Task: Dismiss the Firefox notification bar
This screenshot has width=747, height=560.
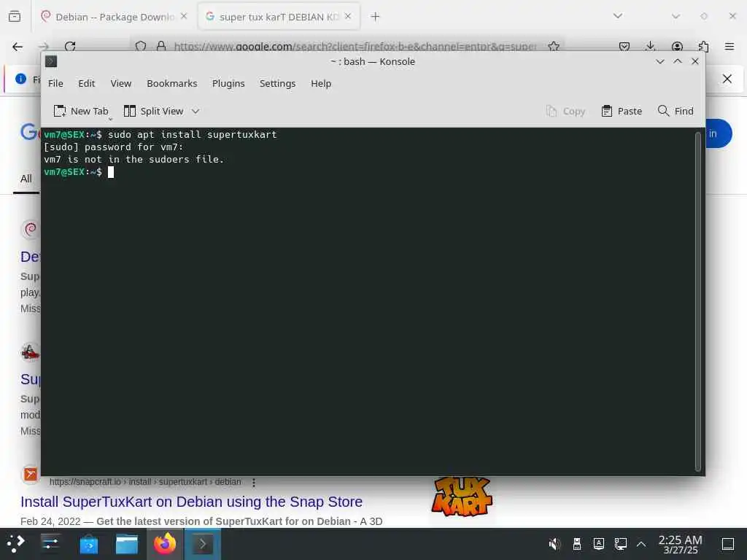Action: 727,79
